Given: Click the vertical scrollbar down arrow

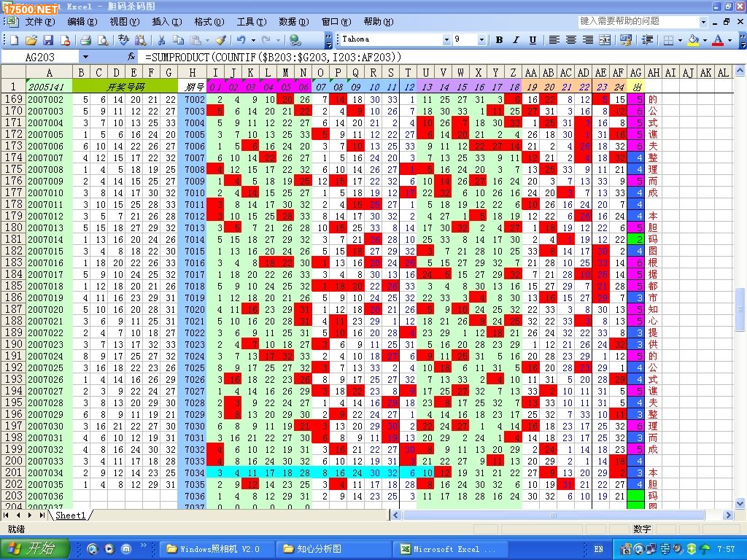Looking at the screenshot, I should pyautogui.click(x=740, y=503).
